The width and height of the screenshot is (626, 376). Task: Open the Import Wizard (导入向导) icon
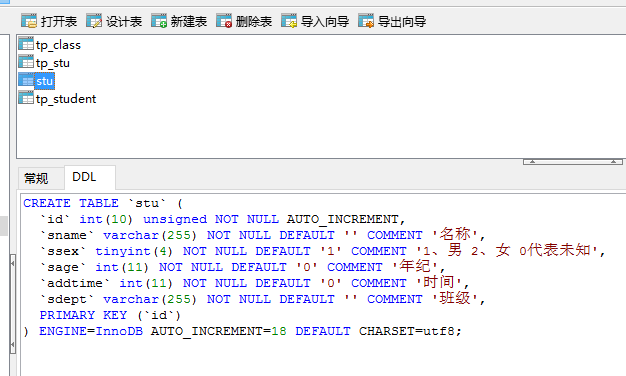[289, 21]
